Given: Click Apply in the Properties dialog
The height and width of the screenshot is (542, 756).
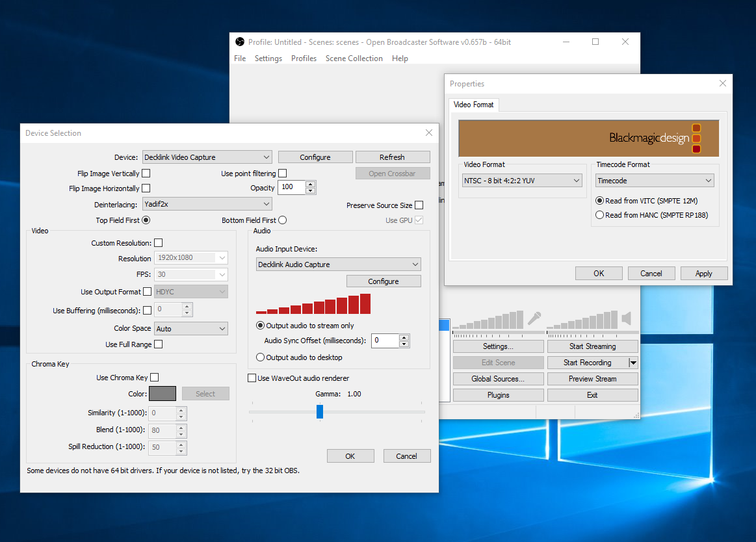Looking at the screenshot, I should pos(703,274).
